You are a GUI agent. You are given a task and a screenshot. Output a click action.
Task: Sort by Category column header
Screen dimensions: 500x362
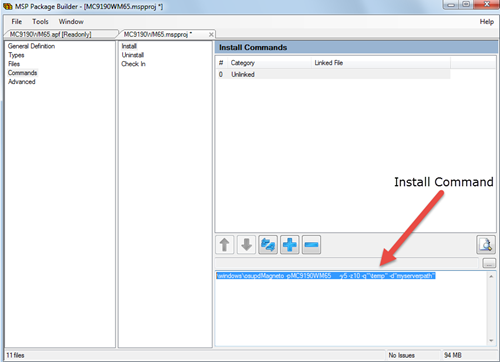pyautogui.click(x=269, y=63)
